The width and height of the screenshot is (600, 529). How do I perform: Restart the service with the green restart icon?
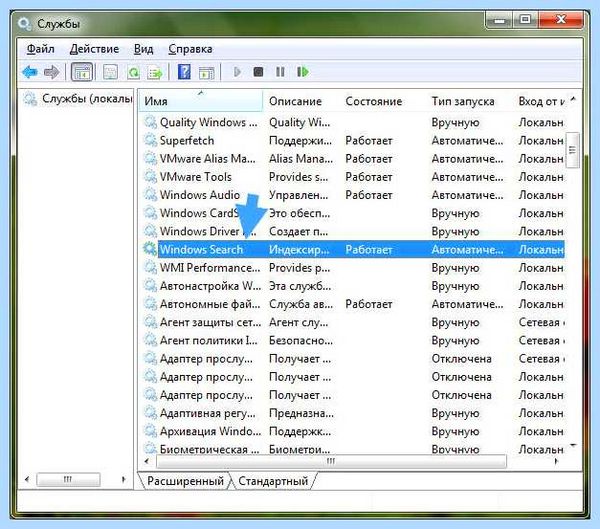[x=302, y=72]
